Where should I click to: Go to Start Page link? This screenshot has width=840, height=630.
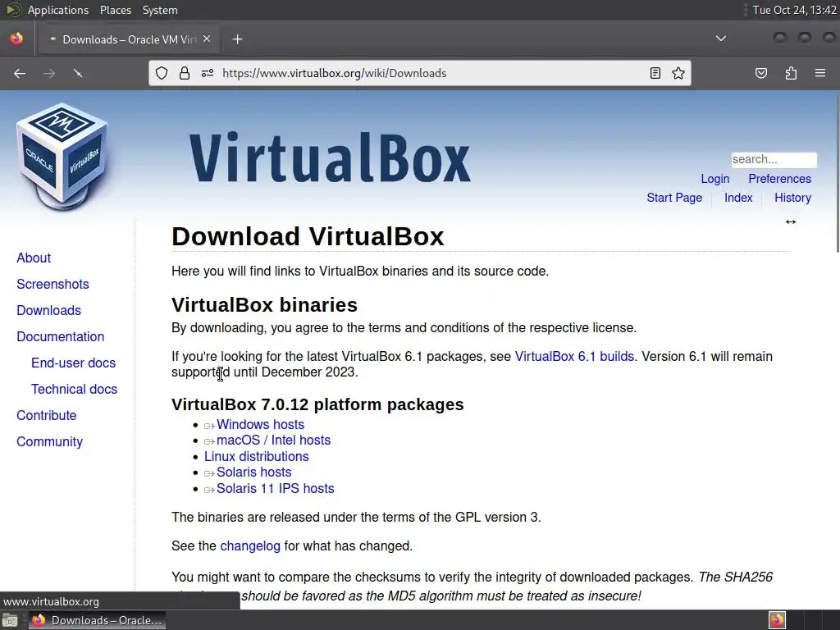[x=674, y=198]
